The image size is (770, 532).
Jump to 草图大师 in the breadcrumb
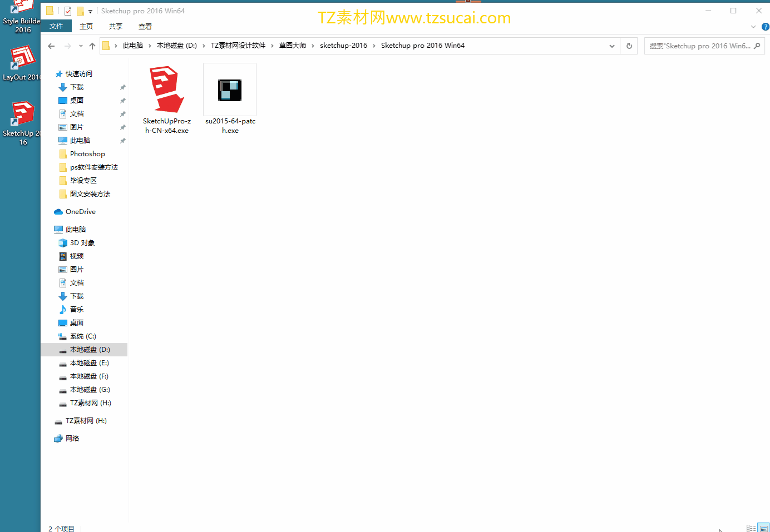[x=293, y=46]
